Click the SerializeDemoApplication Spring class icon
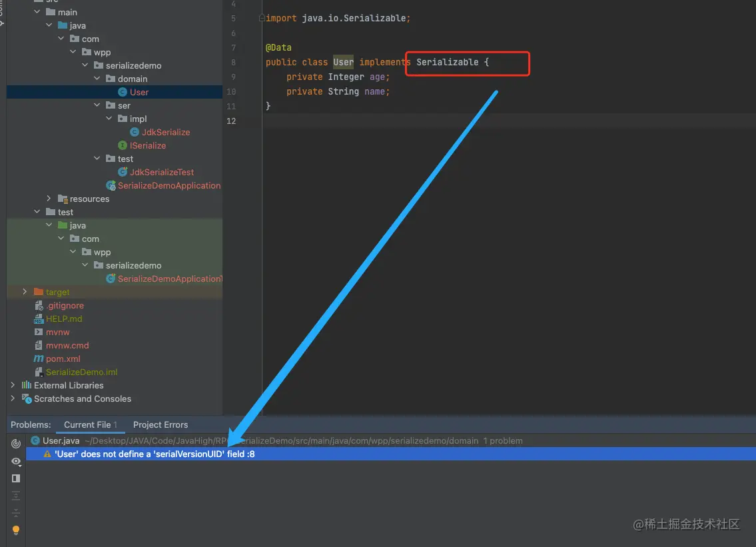Screen dimensions: 756x547 click(x=111, y=186)
